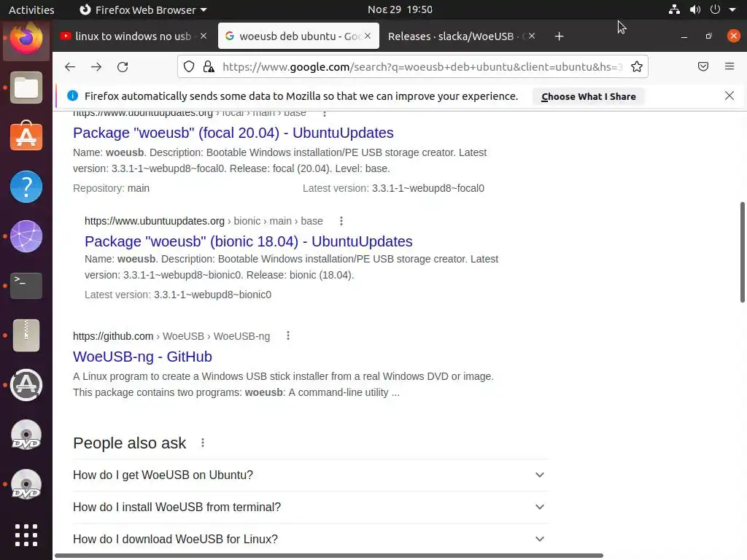This screenshot has height=560, width=747.
Task: Open Ubuntu Software from the dock
Action: pos(26,137)
